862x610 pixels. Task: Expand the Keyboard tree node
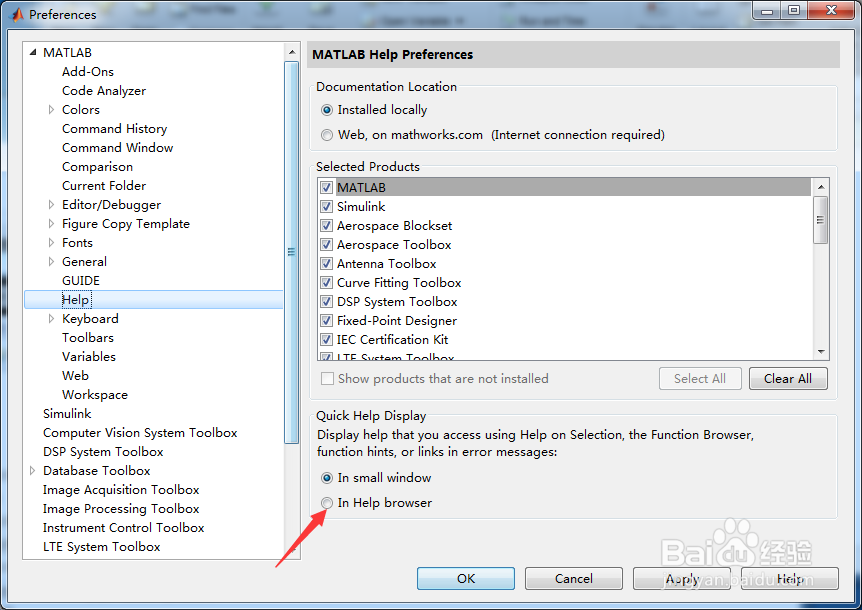(x=51, y=319)
